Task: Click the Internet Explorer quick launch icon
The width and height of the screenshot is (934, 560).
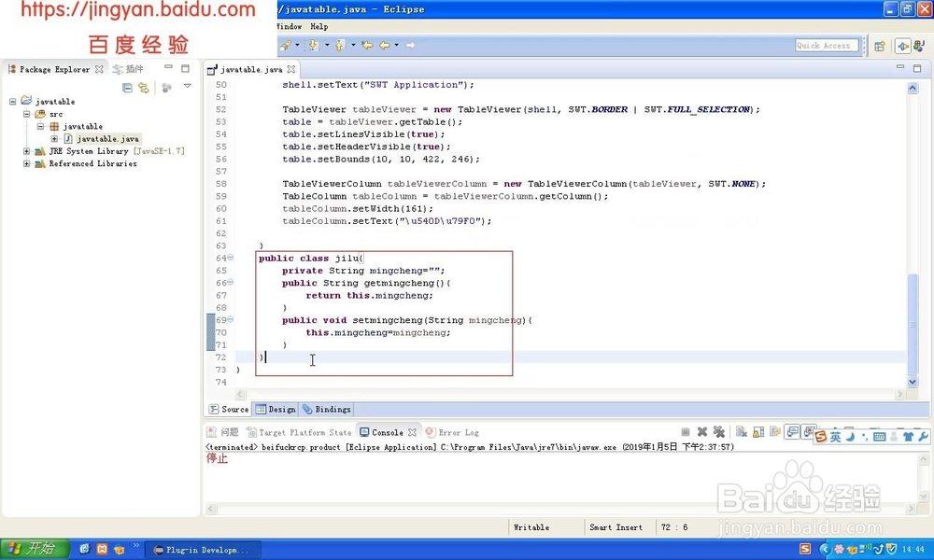Action: tap(85, 550)
